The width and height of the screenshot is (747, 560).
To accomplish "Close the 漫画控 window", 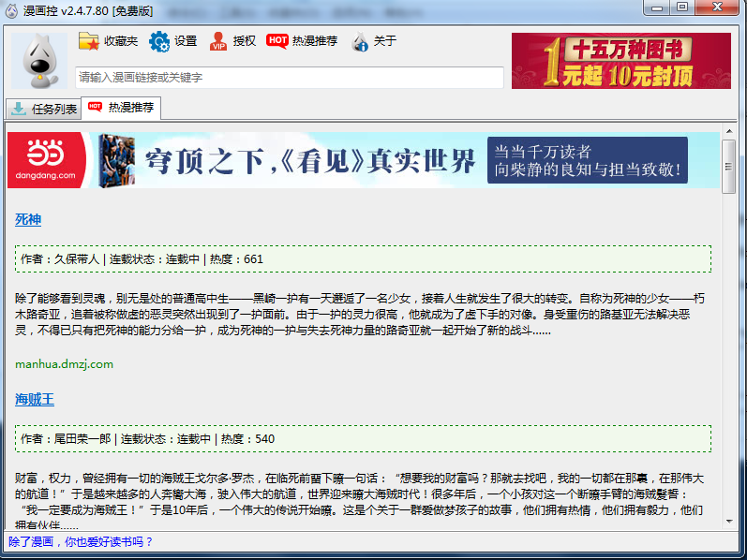I will 717,7.
